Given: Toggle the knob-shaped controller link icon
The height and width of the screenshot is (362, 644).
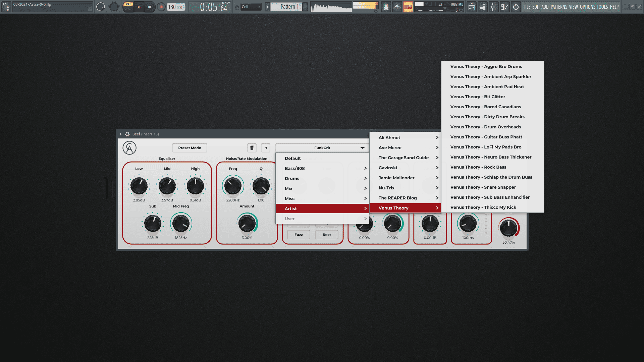Looking at the screenshot, I should [386, 7].
